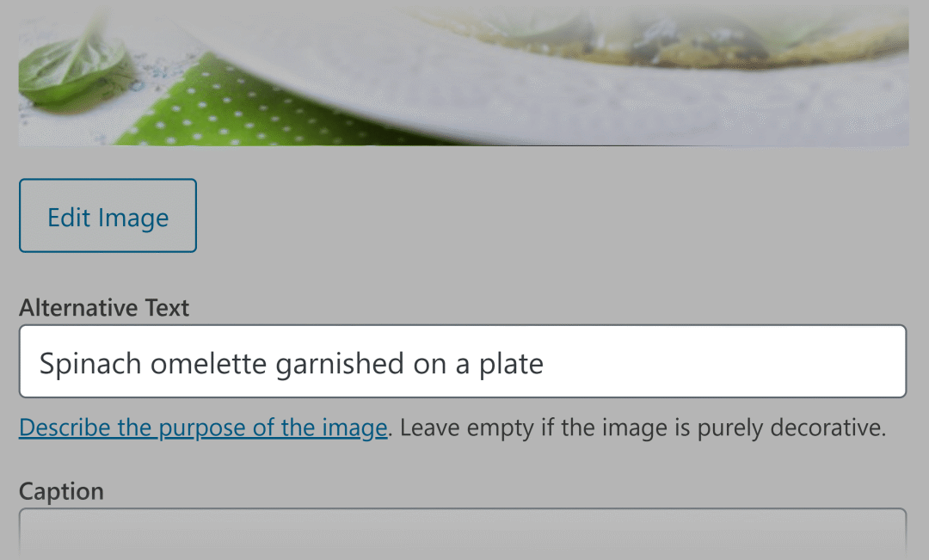Click the Describe the purpose of the image link
This screenshot has width=929, height=560.
coord(203,427)
